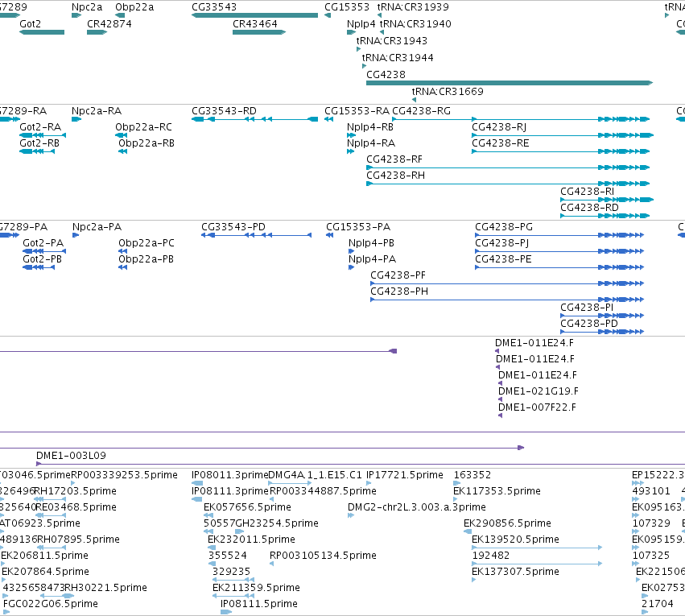Open the CG4238-RJ transcript label
This screenshot has width=685, height=616.
pyautogui.click(x=499, y=127)
